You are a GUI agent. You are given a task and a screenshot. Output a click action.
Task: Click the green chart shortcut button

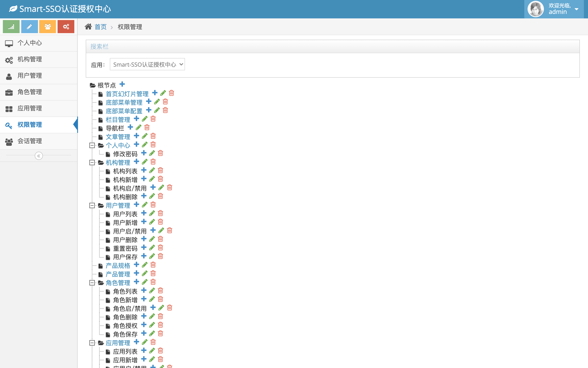click(11, 27)
